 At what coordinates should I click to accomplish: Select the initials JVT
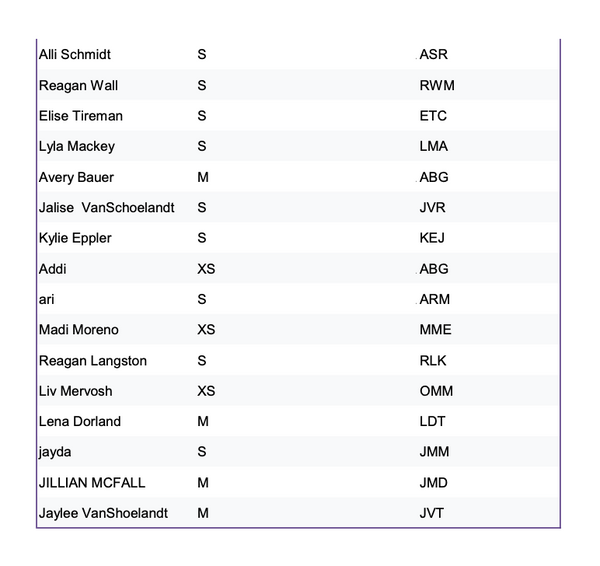(x=432, y=513)
